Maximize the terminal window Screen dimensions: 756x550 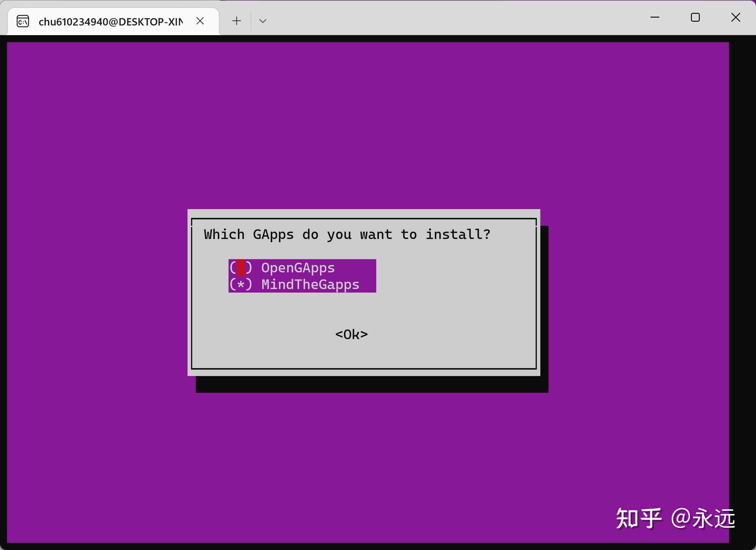695,17
